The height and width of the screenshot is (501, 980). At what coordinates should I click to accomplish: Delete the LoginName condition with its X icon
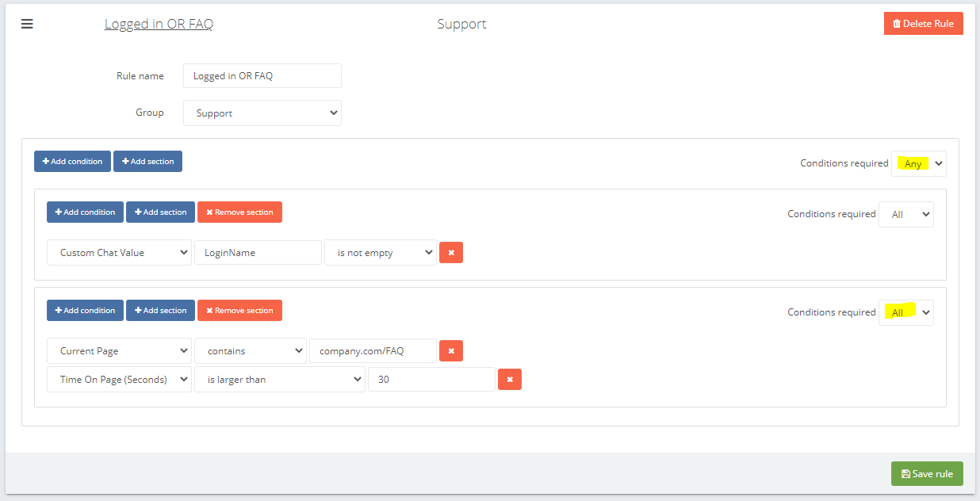tap(451, 253)
